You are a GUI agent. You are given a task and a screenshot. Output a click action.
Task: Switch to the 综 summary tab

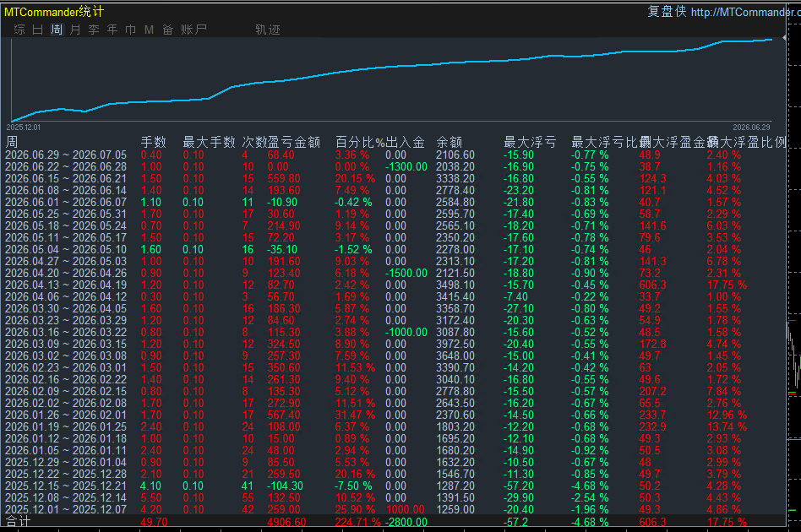pyautogui.click(x=19, y=30)
